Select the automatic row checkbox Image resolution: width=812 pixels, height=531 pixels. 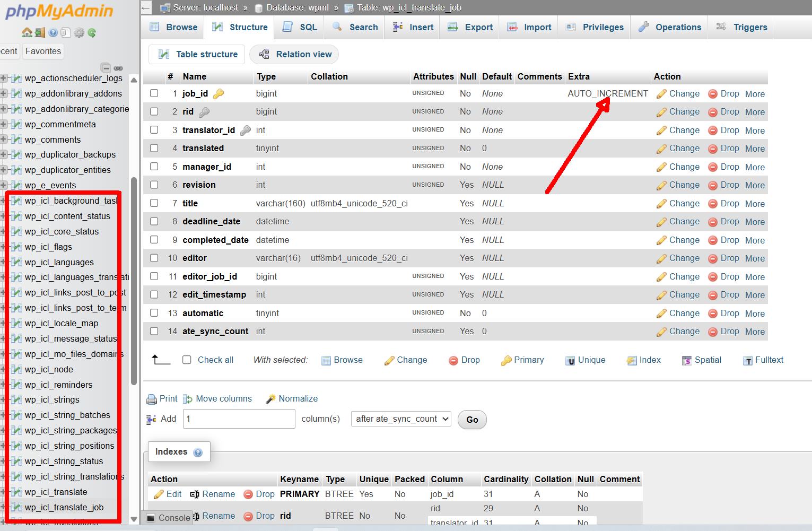pyautogui.click(x=154, y=312)
